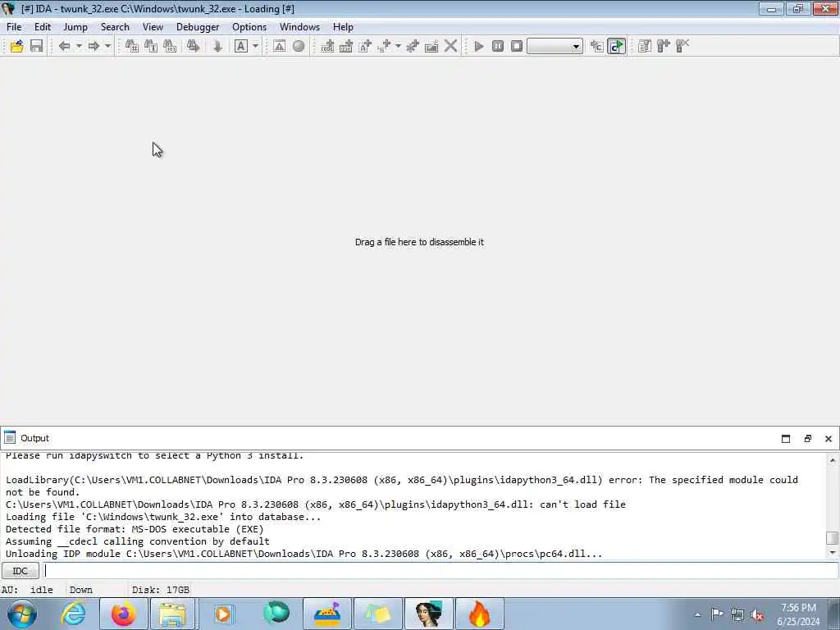
Task: Launch Internet Explorer from the taskbar
Action: tap(73, 614)
